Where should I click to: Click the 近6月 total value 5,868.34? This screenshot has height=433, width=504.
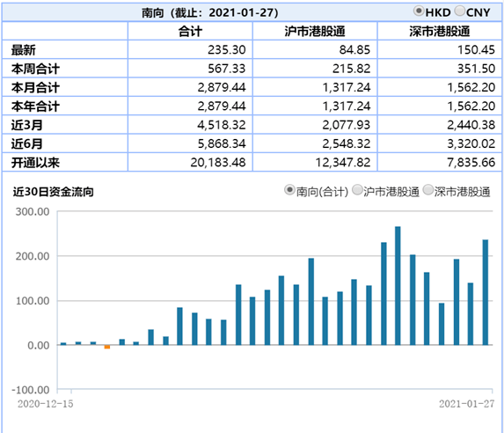point(222,143)
